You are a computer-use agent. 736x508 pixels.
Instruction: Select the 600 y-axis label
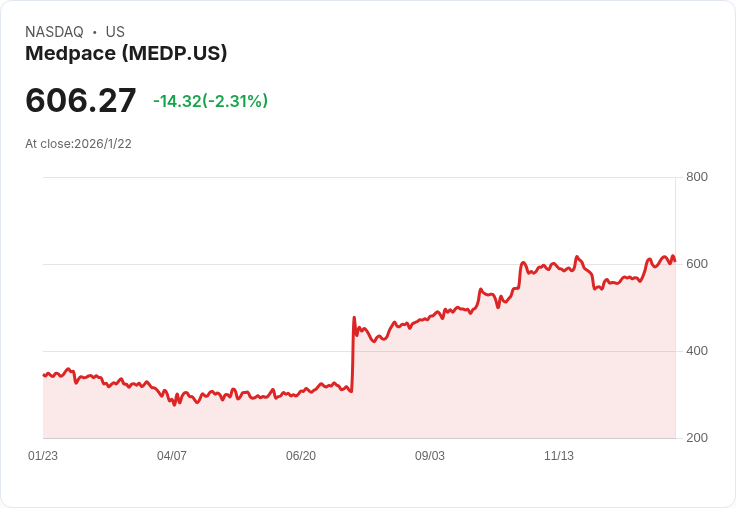point(696,264)
